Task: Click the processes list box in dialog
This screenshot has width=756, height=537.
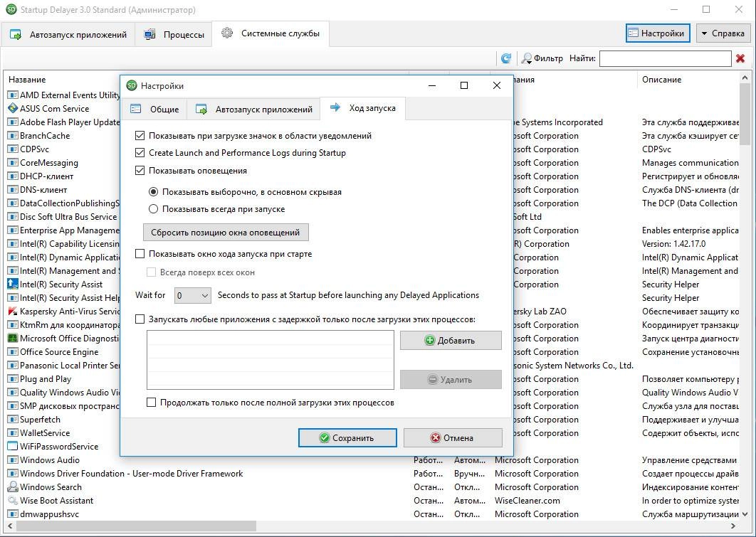Action: 271,359
